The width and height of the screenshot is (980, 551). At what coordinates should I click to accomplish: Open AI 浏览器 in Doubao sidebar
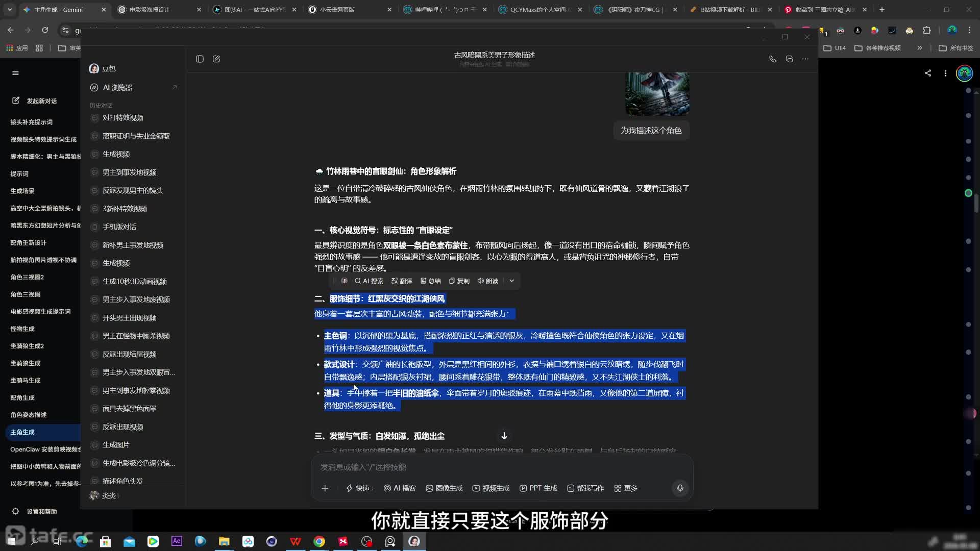133,88
